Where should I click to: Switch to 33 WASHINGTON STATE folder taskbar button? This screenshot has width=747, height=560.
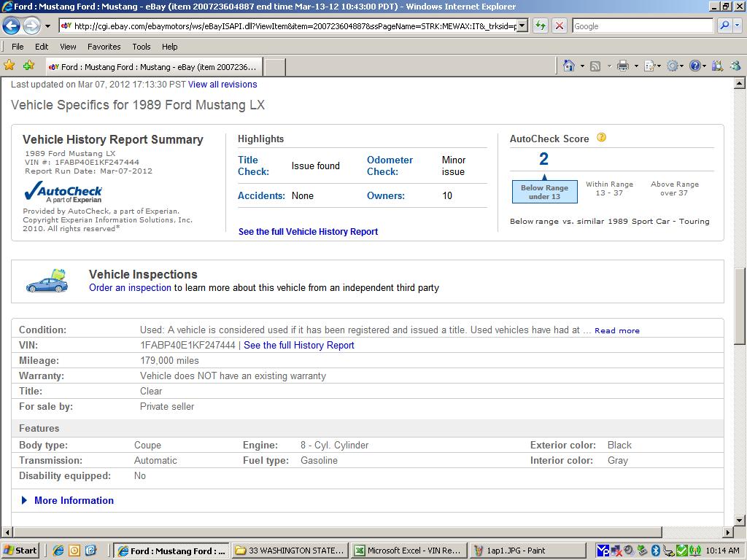(x=290, y=551)
